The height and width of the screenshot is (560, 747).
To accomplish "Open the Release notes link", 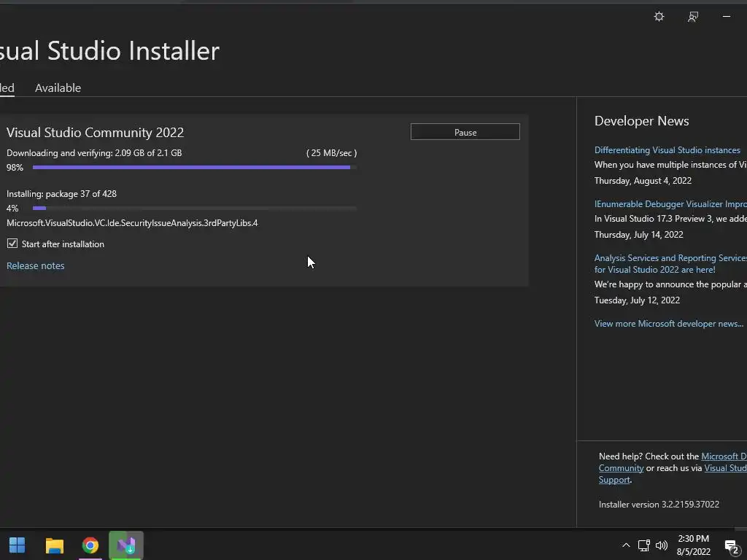I will 36,265.
